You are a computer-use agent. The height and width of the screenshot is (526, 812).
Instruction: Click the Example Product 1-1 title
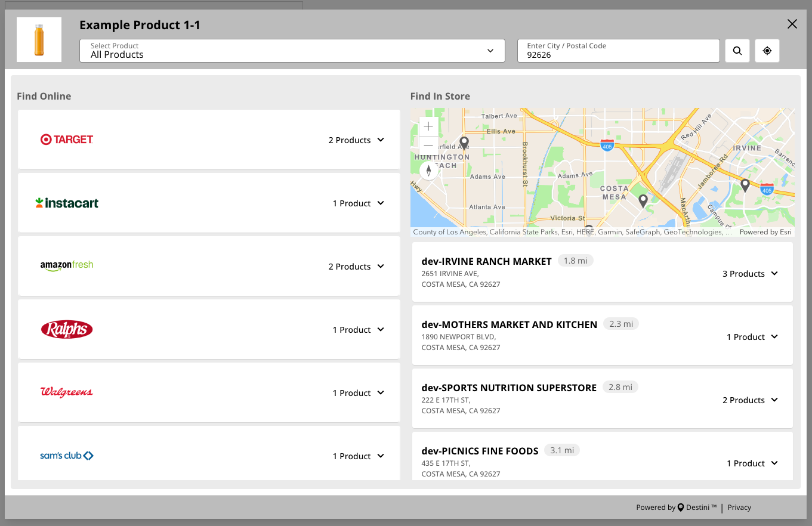(x=140, y=25)
